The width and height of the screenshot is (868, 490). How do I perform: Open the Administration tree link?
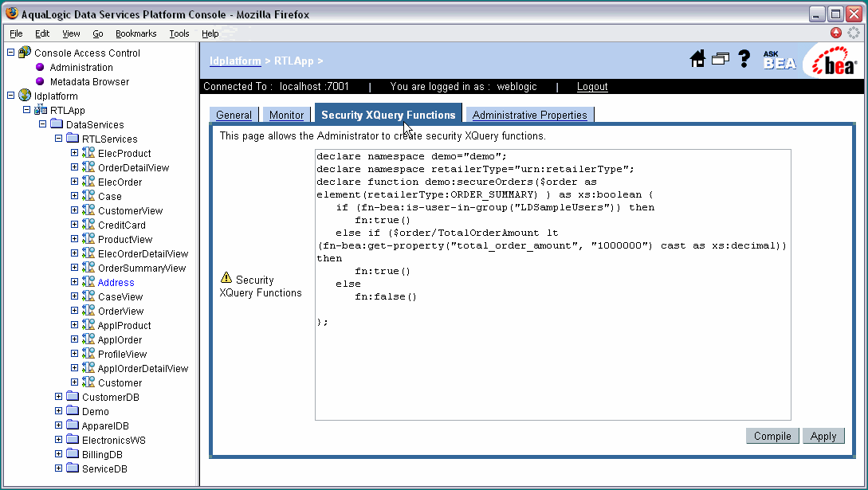click(x=81, y=68)
